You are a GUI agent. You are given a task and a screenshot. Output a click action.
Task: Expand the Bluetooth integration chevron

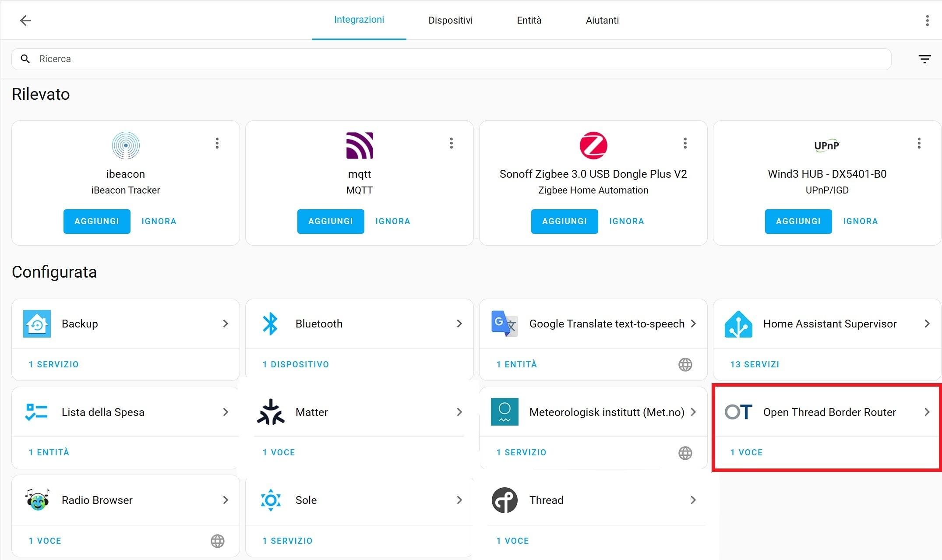click(x=459, y=324)
